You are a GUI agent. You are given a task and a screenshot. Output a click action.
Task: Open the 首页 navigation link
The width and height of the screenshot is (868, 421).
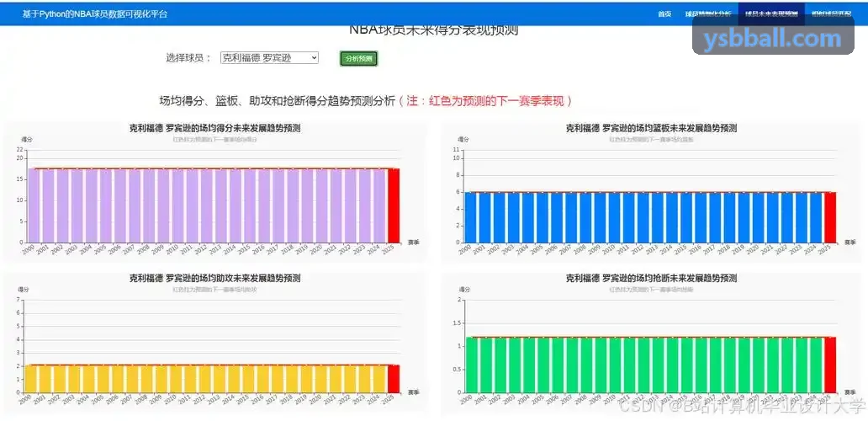coord(664,13)
